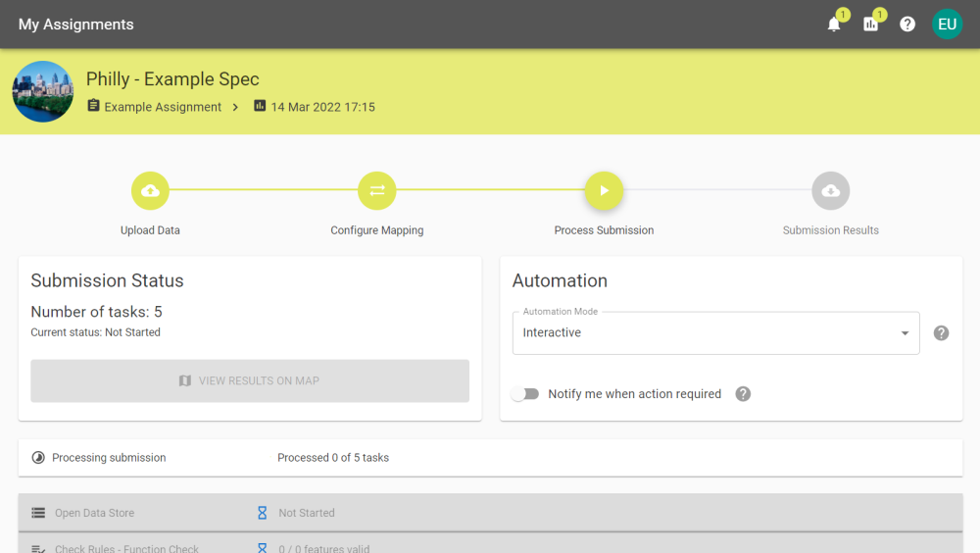Click the help question mark in header
Image resolution: width=980 pixels, height=553 pixels.
[x=907, y=25]
